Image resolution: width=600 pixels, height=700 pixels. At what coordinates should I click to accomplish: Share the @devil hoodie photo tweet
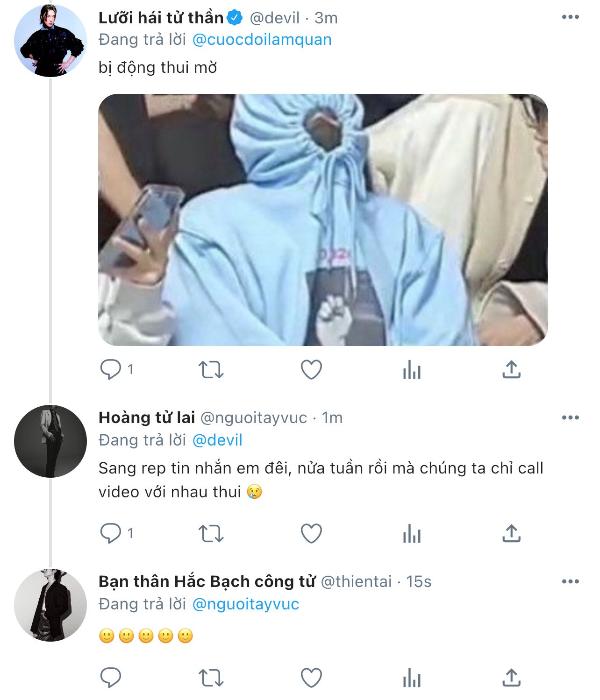[512, 369]
